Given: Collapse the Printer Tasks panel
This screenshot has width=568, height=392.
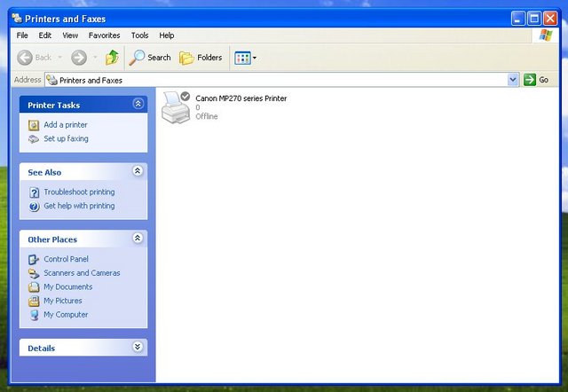Looking at the screenshot, I should point(138,104).
